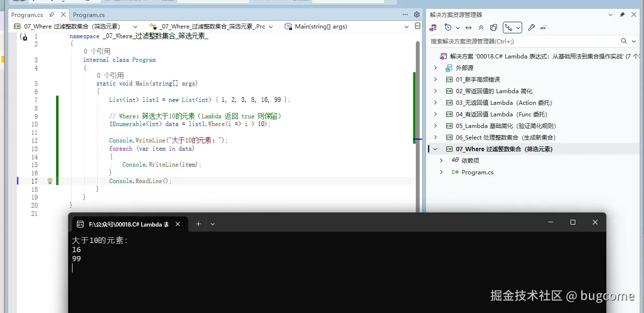Image resolution: width=644 pixels, height=313 pixels.
Task: Expand the 03_无返回值 Lambda project
Action: coord(435,102)
